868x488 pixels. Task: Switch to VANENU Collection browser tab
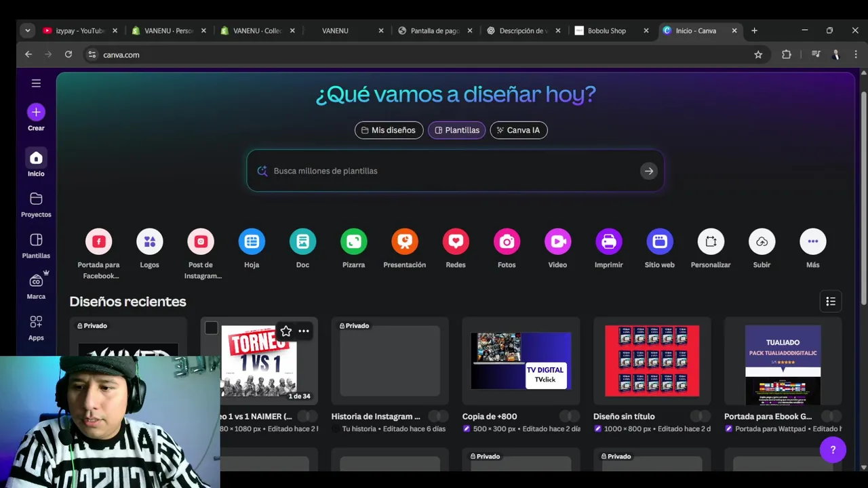(x=257, y=30)
